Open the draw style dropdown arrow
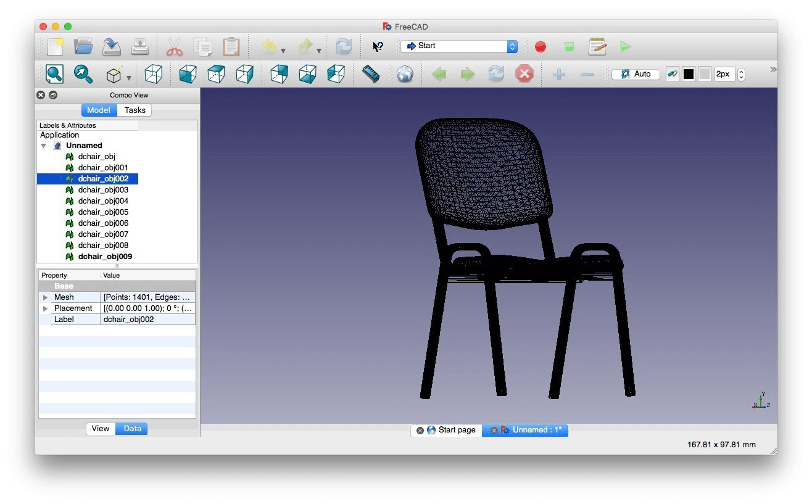812x504 pixels. pyautogui.click(x=129, y=78)
